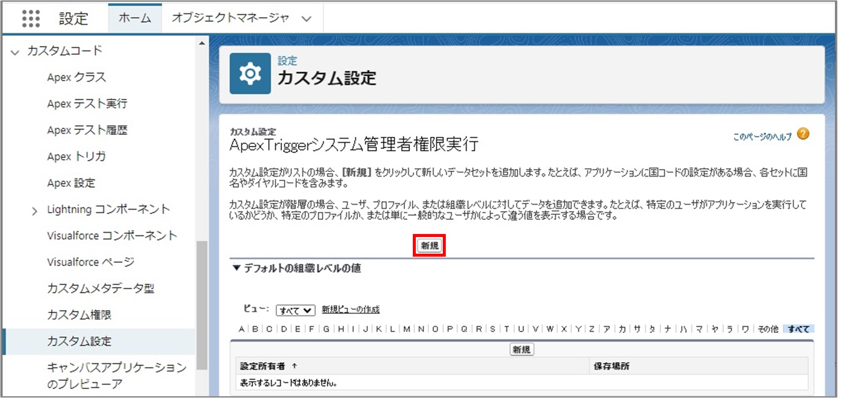Click the 保存場所 column header
The width and height of the screenshot is (868, 400).
pyautogui.click(x=611, y=366)
